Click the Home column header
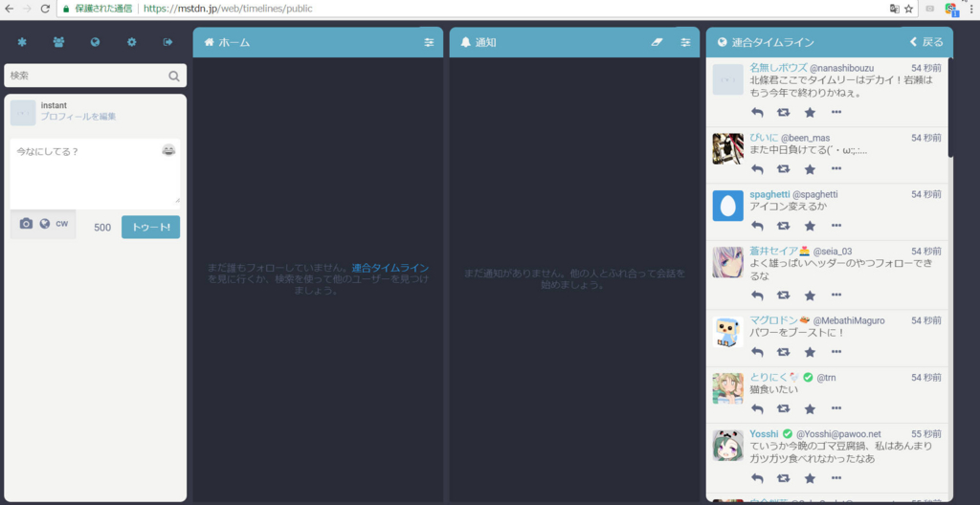Image resolution: width=980 pixels, height=505 pixels. coord(318,42)
